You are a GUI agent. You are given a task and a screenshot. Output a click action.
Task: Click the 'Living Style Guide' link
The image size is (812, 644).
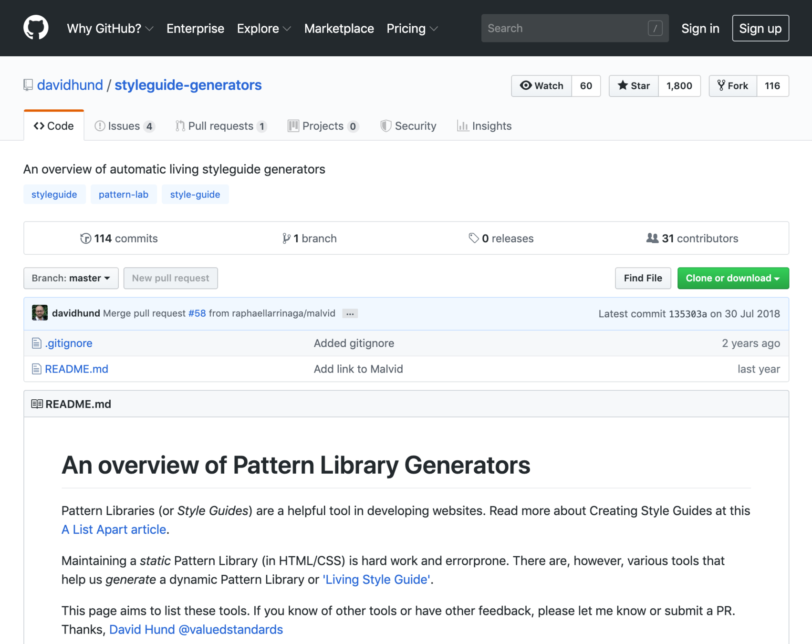point(377,580)
